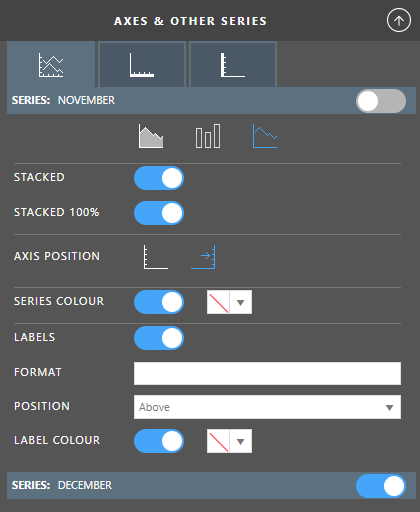Switch to the horizontal axis tab

coord(142,65)
